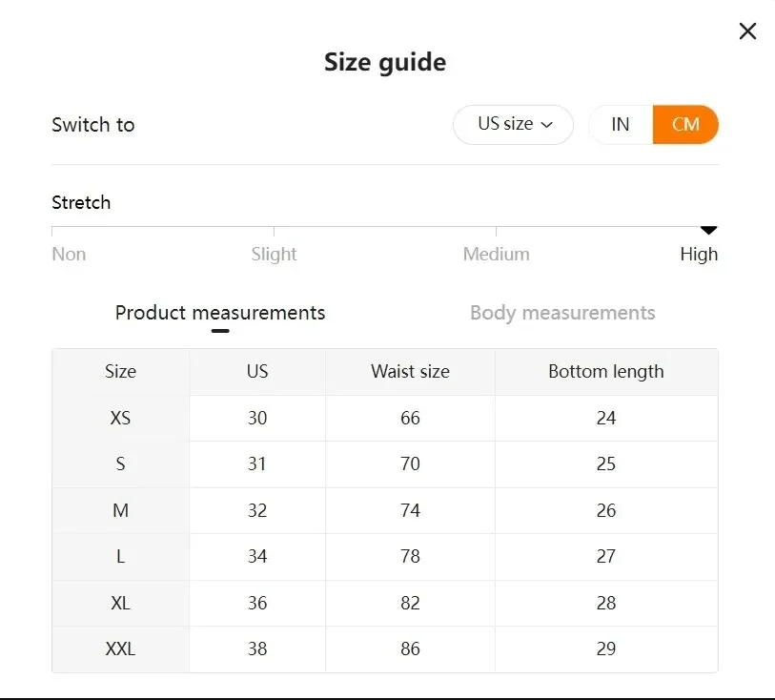Open the US size dropdown
The image size is (775, 700).
click(x=513, y=125)
